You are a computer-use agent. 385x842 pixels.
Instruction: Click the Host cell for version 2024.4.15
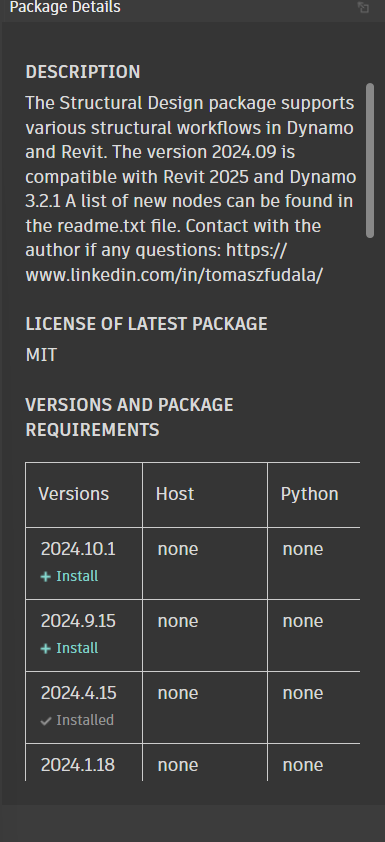tap(205, 708)
